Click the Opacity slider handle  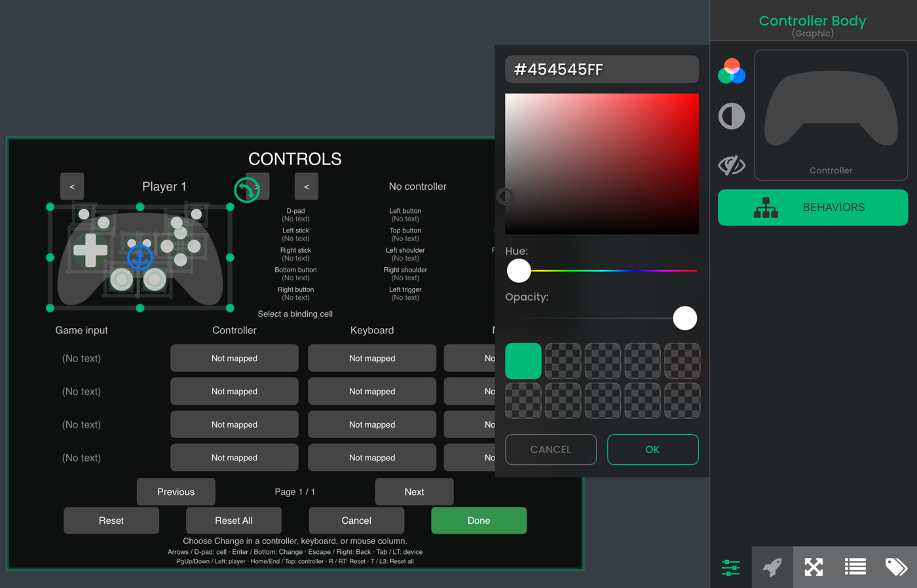point(685,318)
